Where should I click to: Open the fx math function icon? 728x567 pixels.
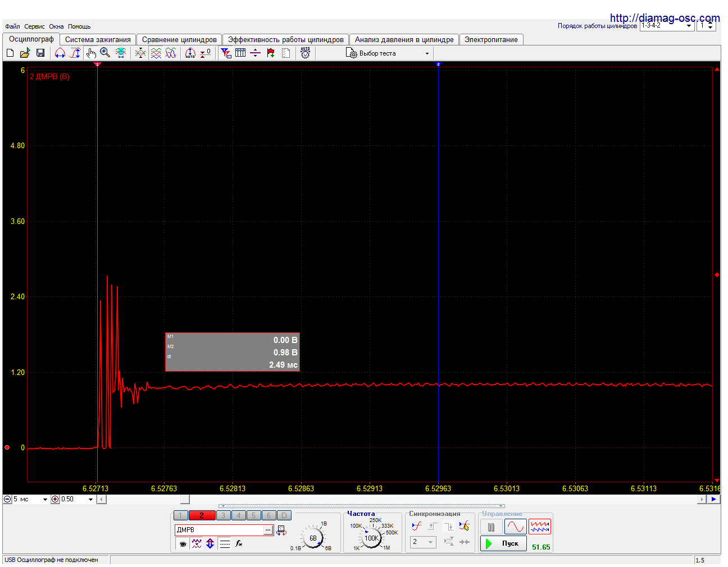click(239, 543)
